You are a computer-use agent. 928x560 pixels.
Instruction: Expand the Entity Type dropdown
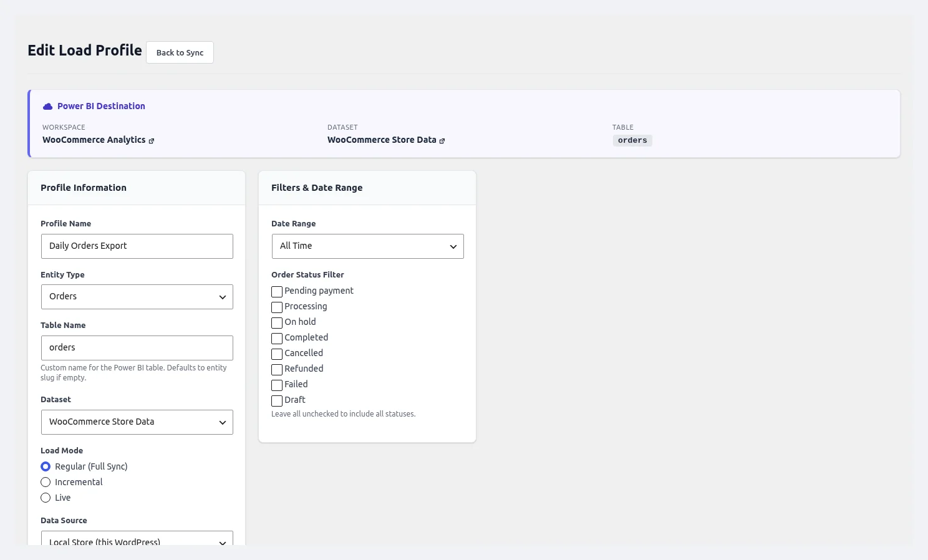point(137,297)
